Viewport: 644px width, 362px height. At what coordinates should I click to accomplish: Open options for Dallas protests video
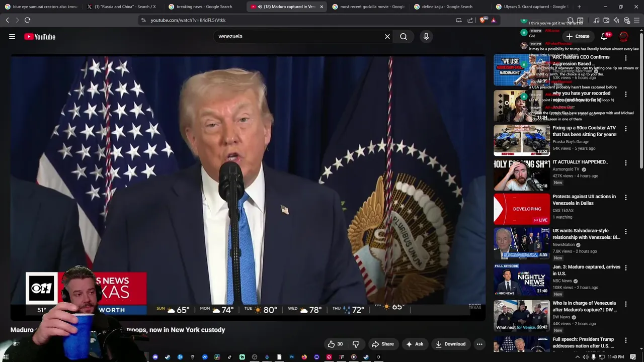coord(626,197)
